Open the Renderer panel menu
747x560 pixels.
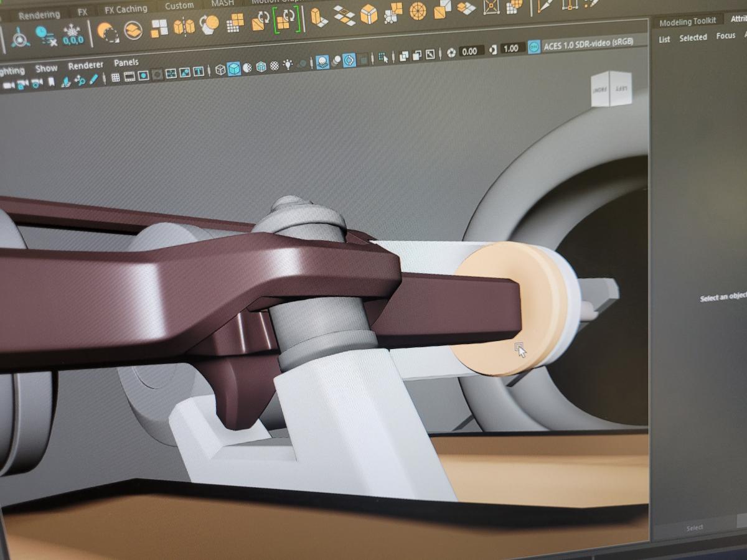tap(86, 65)
